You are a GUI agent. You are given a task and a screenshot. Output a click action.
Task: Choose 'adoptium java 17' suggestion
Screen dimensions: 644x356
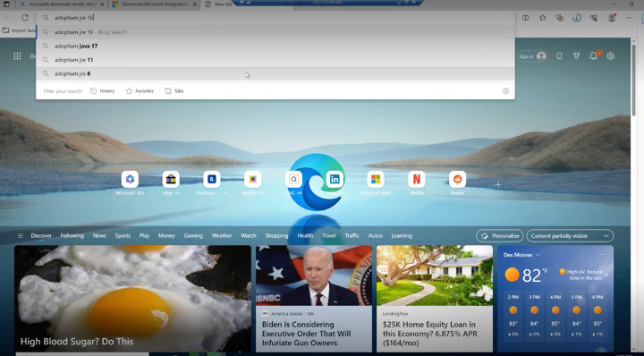pos(275,46)
